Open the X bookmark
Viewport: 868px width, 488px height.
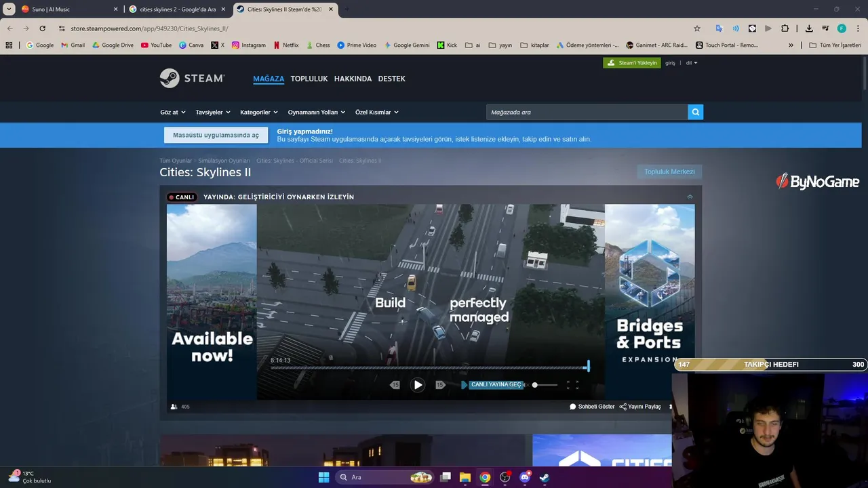pos(218,45)
